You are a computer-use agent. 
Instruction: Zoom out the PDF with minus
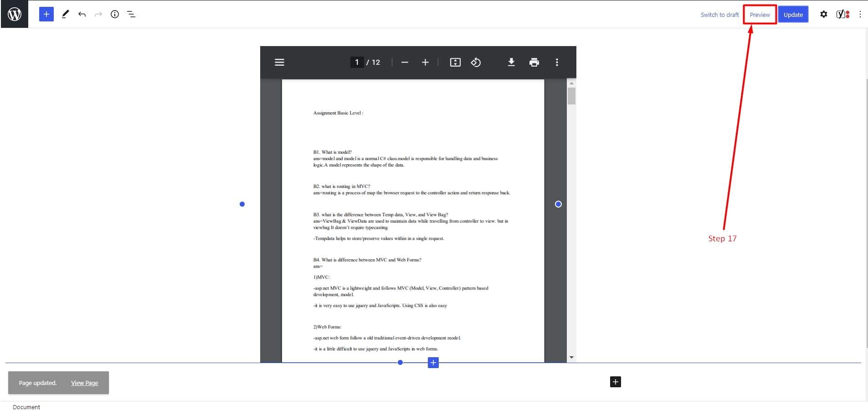(405, 62)
